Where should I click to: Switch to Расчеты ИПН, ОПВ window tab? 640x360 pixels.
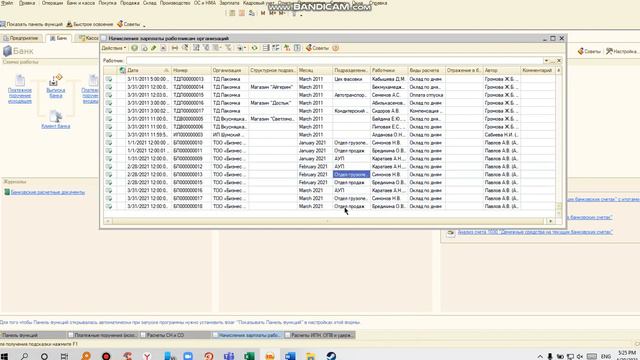(320, 335)
